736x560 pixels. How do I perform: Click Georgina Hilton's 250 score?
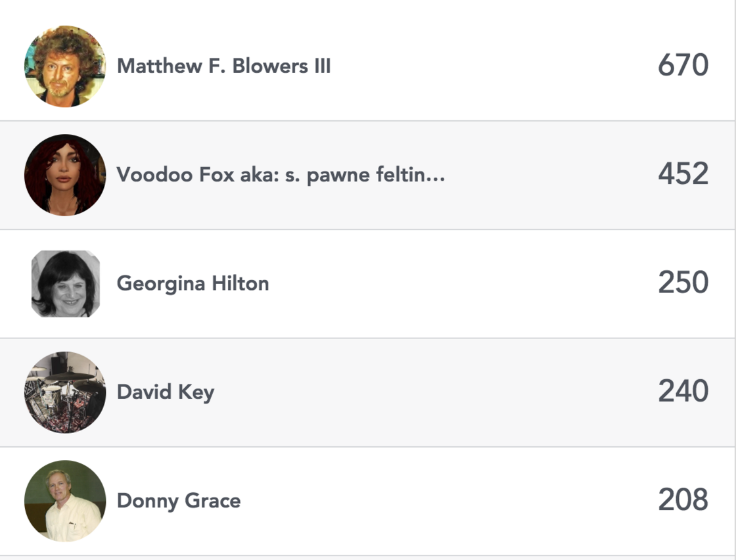coord(683,283)
